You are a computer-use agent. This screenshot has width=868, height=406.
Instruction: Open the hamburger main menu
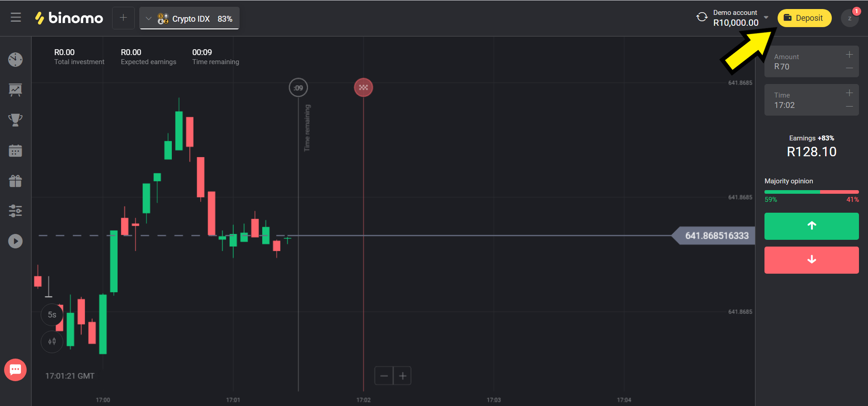point(16,18)
